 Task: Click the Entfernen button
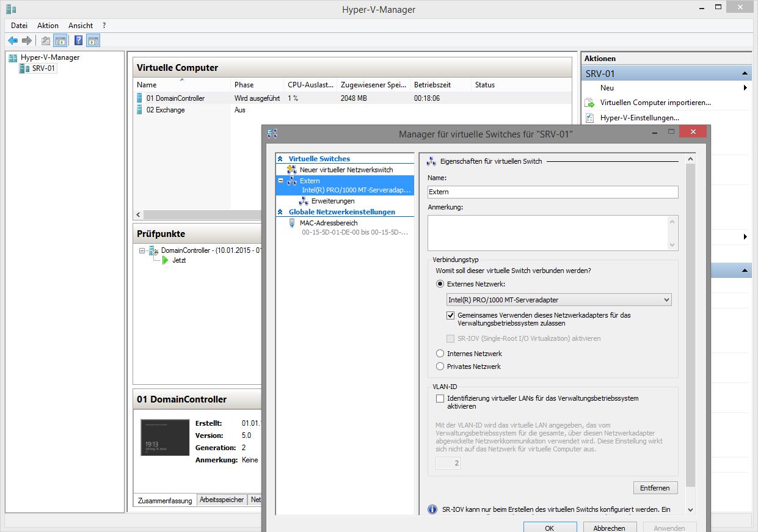point(655,487)
